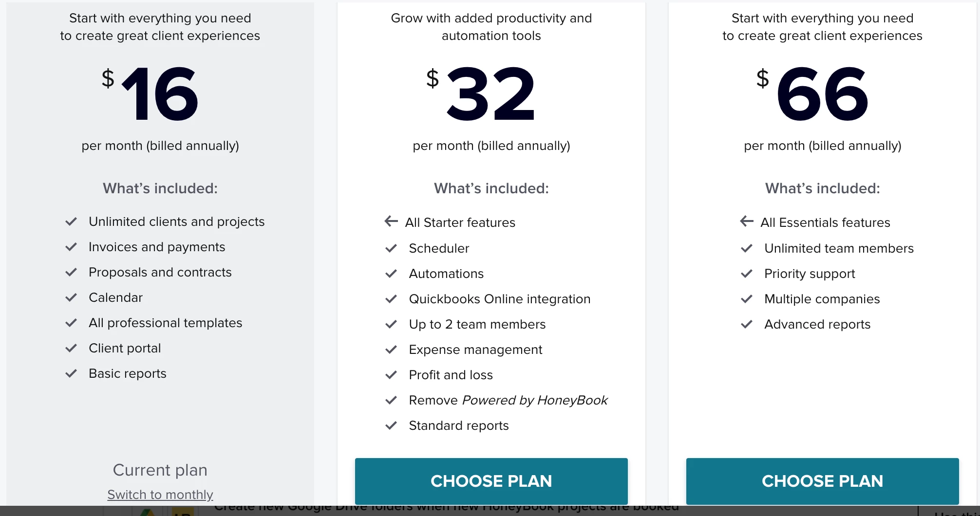Image resolution: width=980 pixels, height=516 pixels.
Task: Click the $66 plan CHOOSE PLAN button
Action: [822, 481]
